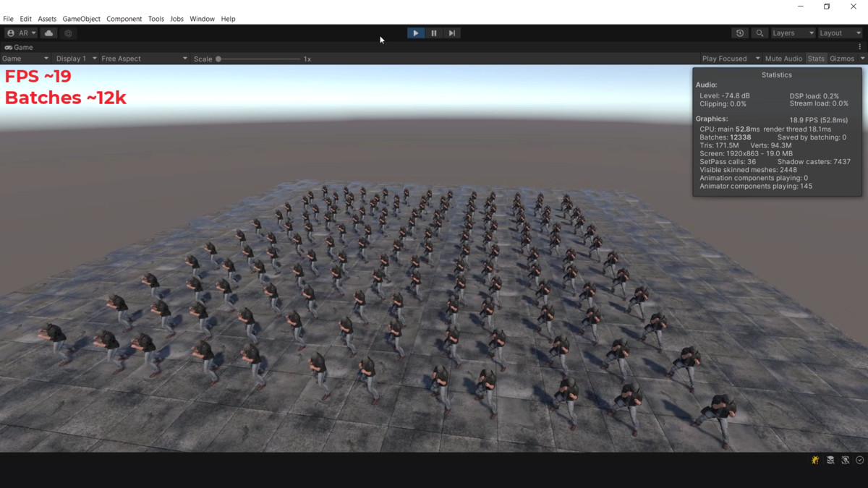This screenshot has height=488, width=868.
Task: Click the yellow debugger attach icon in the status bar
Action: tap(814, 460)
